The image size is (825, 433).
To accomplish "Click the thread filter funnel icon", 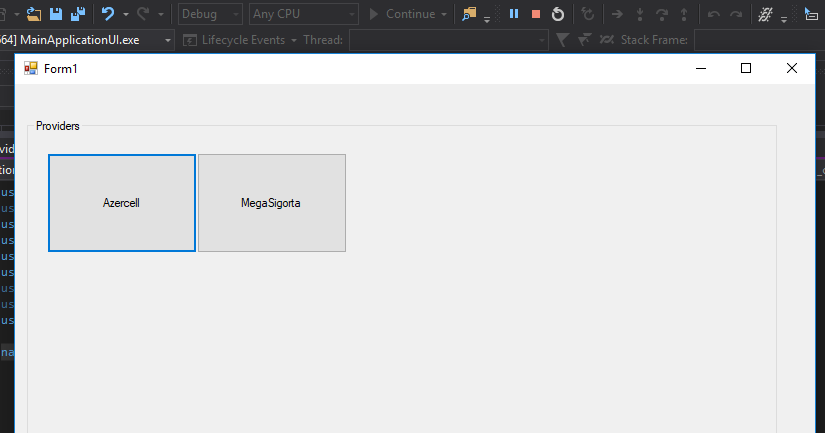I will 562,40.
